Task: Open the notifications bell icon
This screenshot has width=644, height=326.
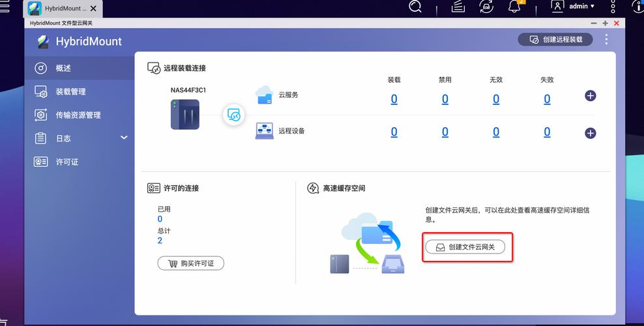Action: tap(515, 6)
